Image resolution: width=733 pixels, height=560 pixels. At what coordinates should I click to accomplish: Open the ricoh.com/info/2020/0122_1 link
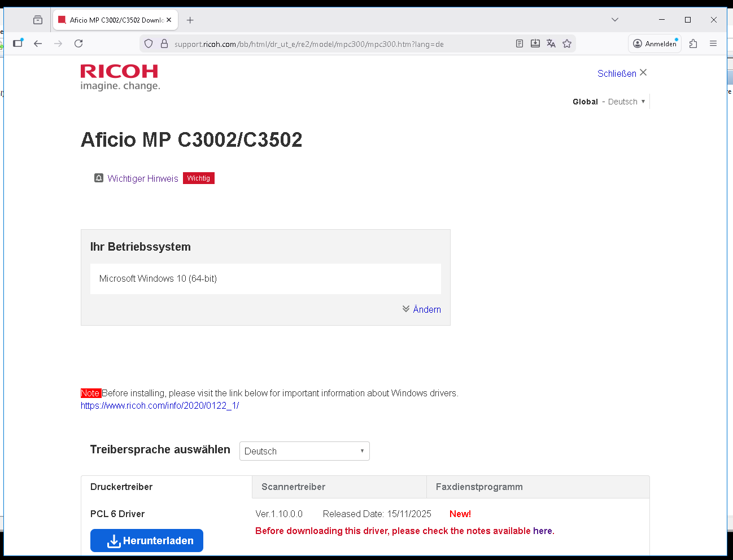(160, 405)
